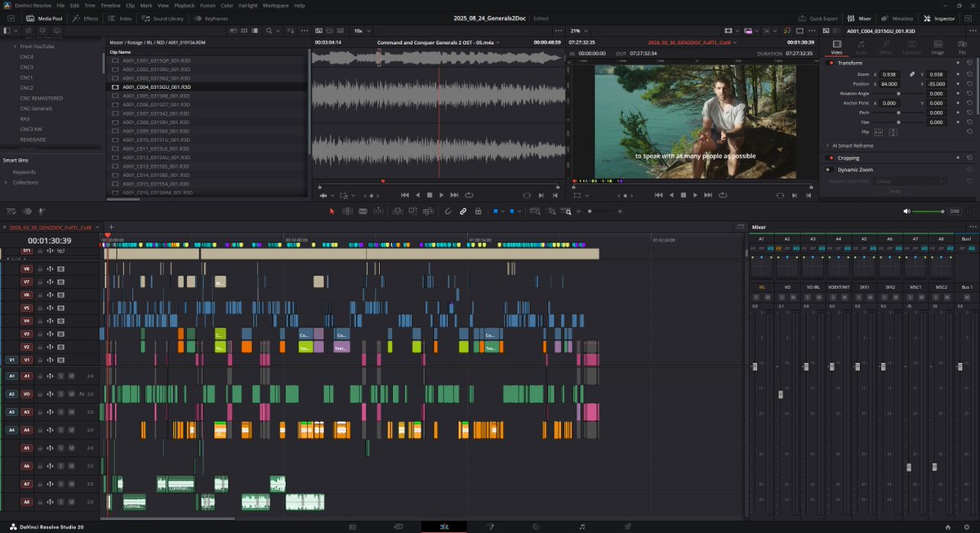Open the Keyframes panel button
980x533 pixels.
[212, 18]
